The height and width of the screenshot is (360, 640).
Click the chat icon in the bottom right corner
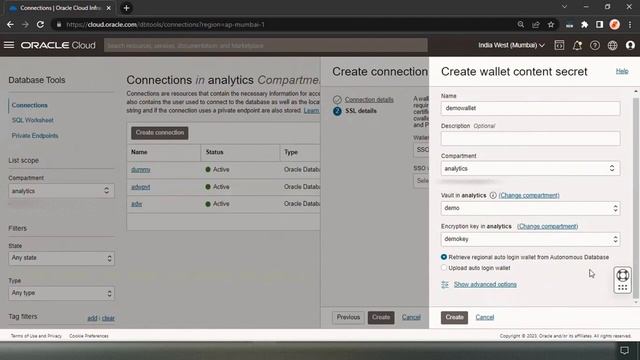[x=624, y=350]
